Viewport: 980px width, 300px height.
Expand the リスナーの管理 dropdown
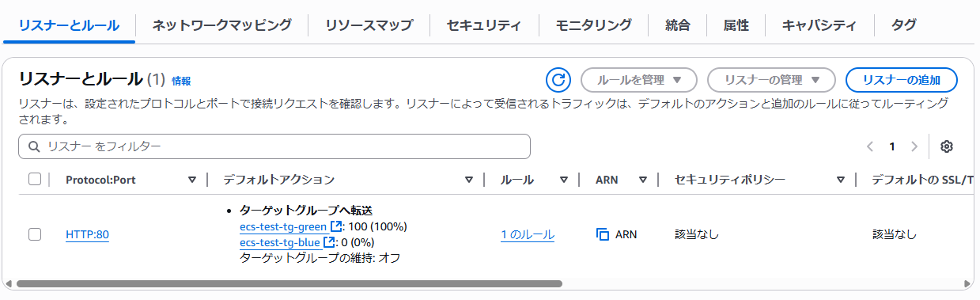coord(771,80)
